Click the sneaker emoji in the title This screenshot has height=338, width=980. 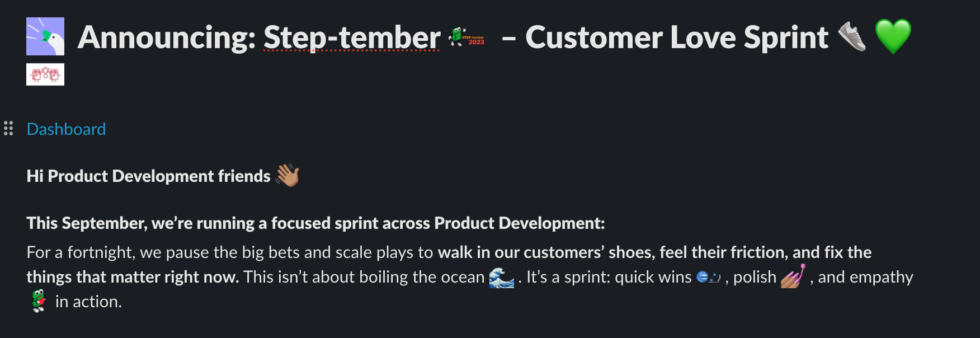(852, 36)
